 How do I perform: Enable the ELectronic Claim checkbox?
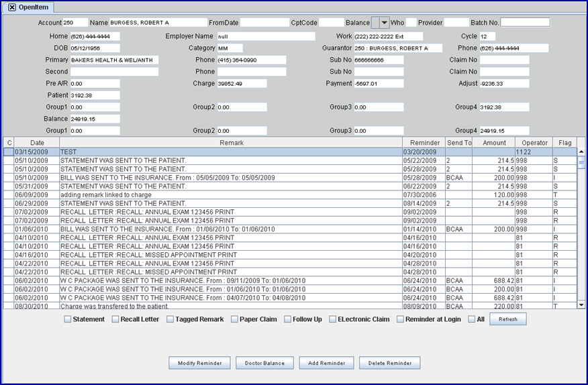(x=333, y=319)
